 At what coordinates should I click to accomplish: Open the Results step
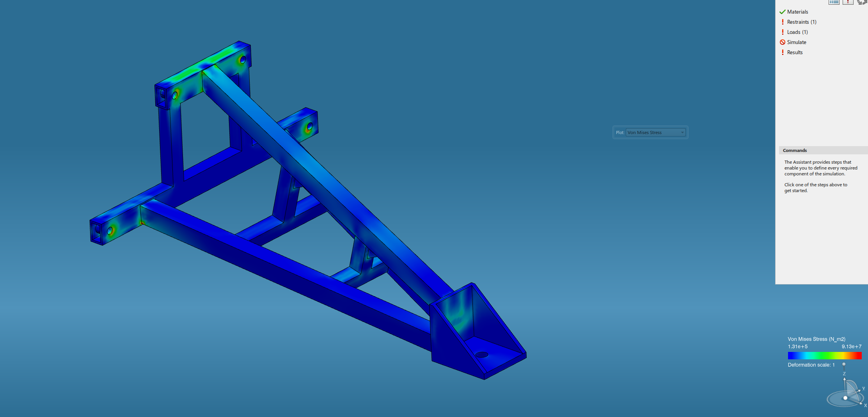pyautogui.click(x=795, y=52)
